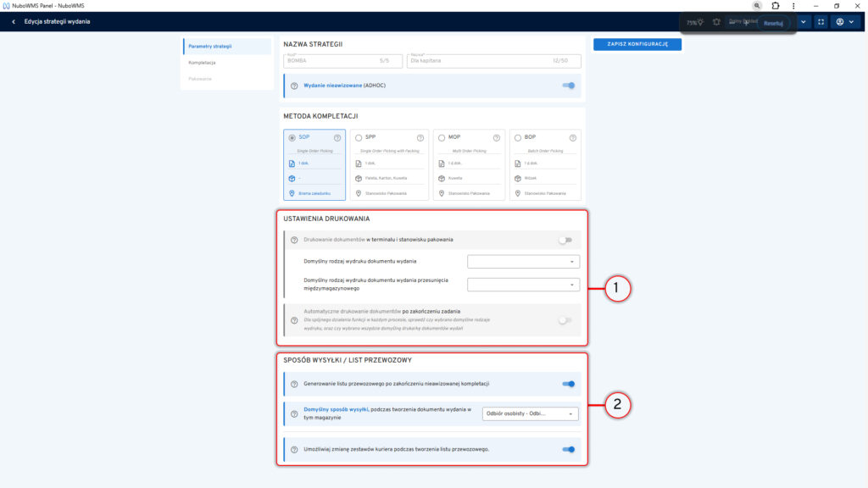Select the BOP picking method radio button

518,137
